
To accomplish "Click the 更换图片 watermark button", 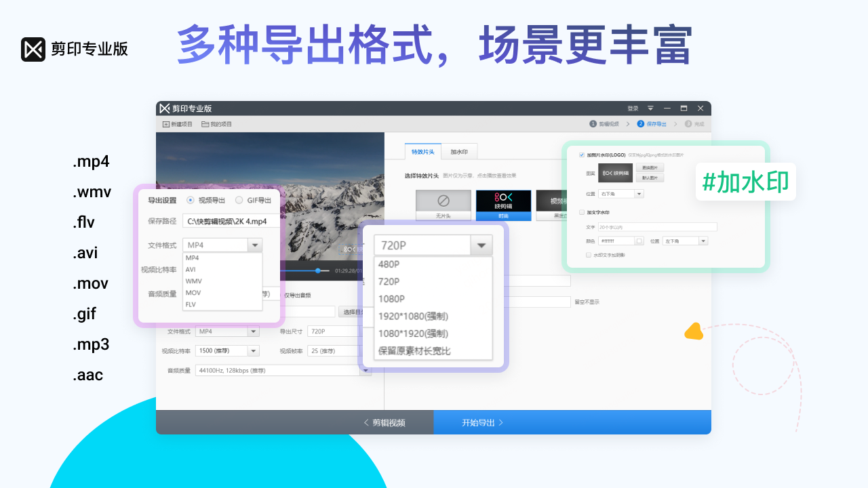I will click(x=651, y=167).
